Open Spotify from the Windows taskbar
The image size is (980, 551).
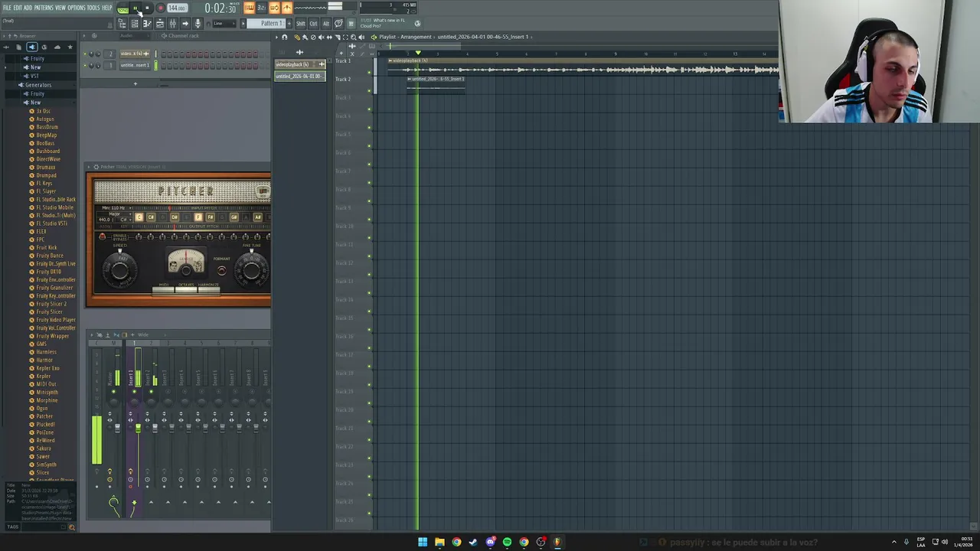click(507, 542)
